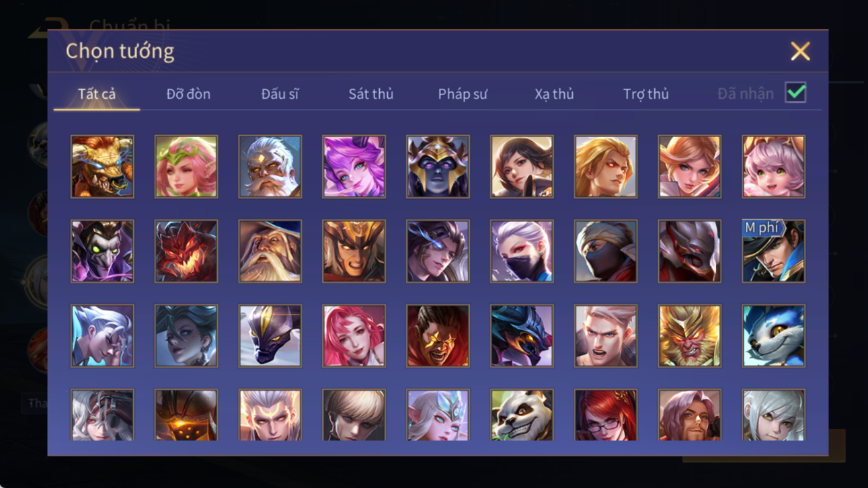Pick the blue fox hero portrait
The image size is (868, 488).
point(773,336)
